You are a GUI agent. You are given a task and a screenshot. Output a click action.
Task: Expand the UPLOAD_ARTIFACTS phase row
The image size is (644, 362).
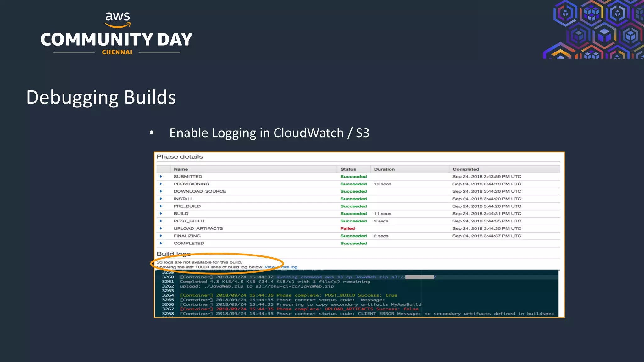161,228
